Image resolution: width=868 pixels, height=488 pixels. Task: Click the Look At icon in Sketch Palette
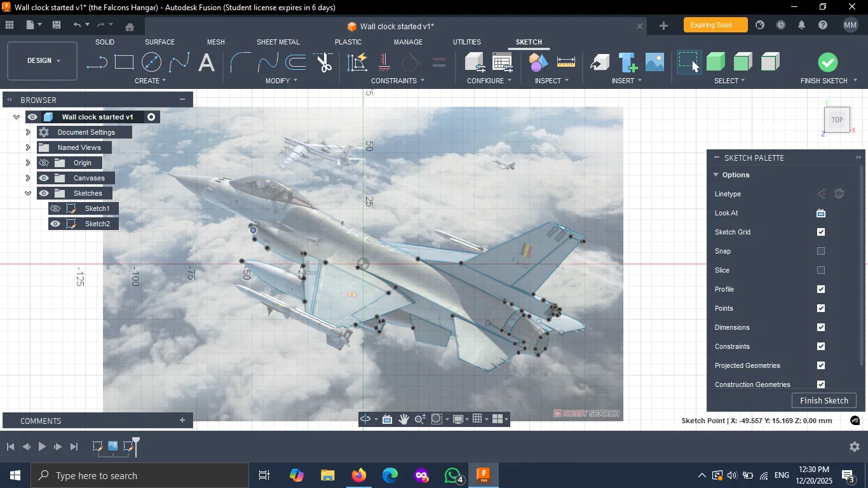821,213
